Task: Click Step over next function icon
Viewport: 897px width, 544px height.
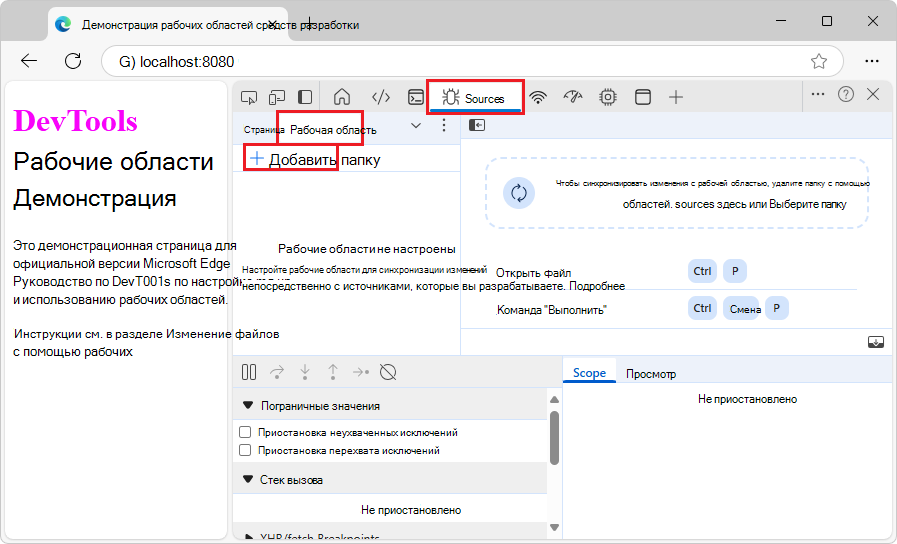Action: (277, 372)
